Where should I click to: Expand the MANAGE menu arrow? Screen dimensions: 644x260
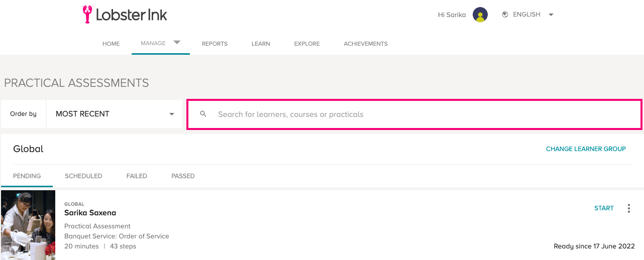click(177, 43)
